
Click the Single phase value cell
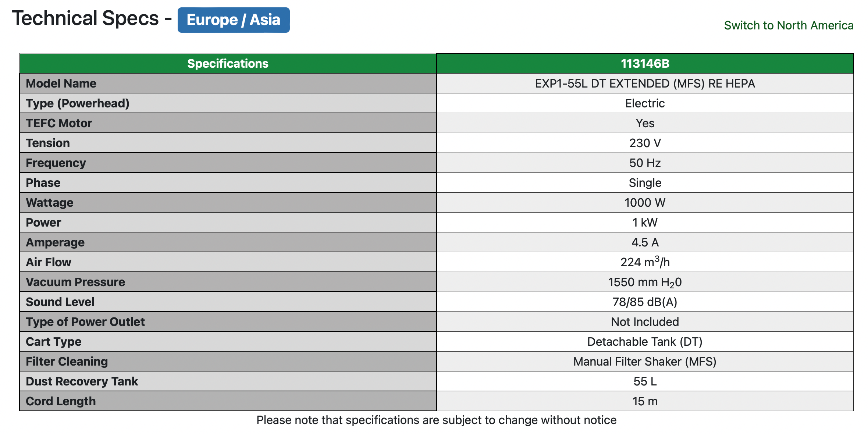click(x=645, y=183)
